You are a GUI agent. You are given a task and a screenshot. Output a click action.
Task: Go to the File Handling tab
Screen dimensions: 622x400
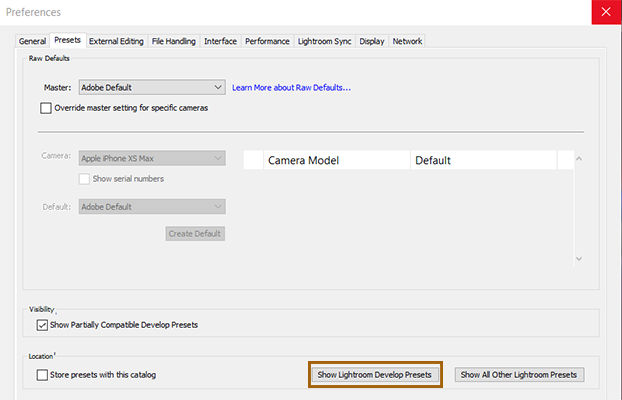coord(174,41)
